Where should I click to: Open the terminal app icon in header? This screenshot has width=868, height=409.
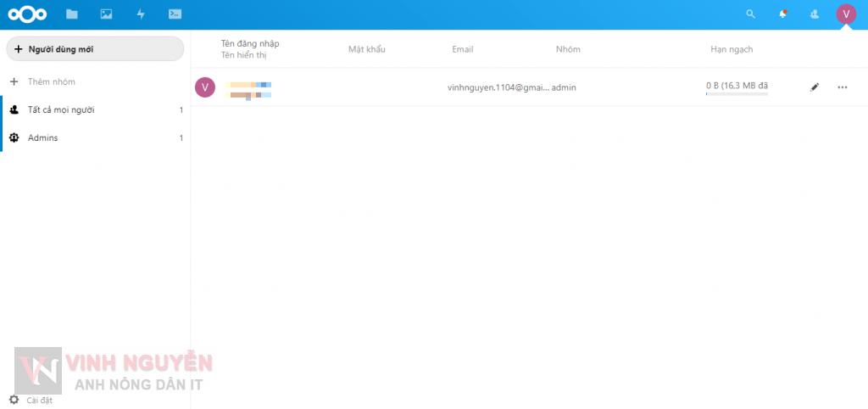175,14
